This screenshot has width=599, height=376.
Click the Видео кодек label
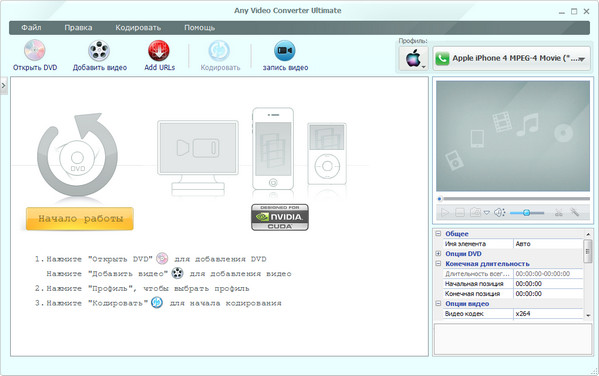coord(464,314)
